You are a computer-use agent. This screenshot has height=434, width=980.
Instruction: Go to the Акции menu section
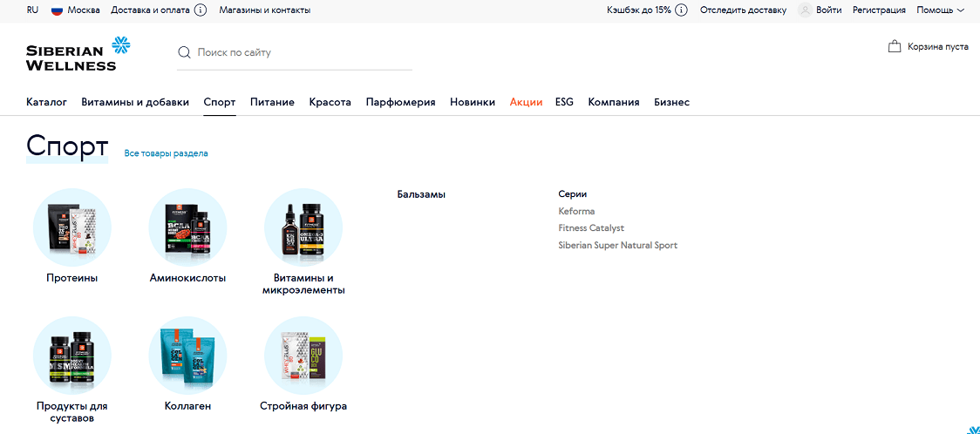pyautogui.click(x=527, y=103)
